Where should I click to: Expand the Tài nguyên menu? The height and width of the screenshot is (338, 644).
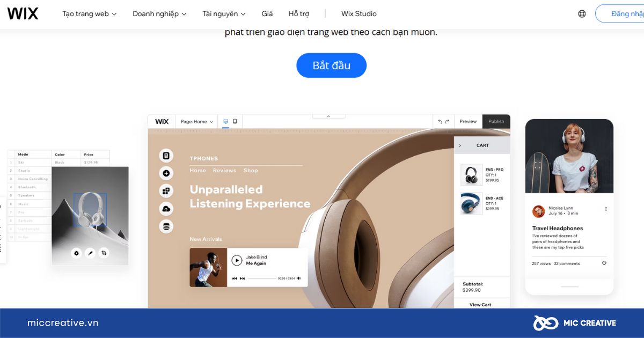224,14
